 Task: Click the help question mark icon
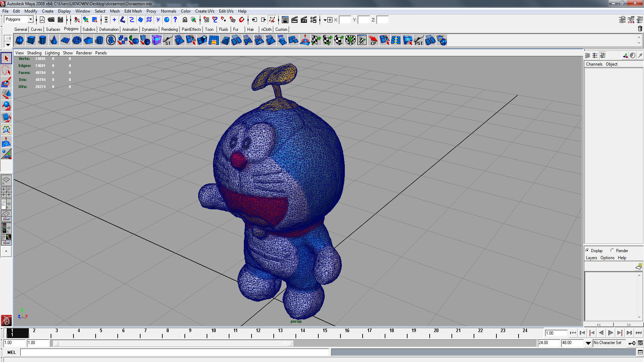point(175,20)
